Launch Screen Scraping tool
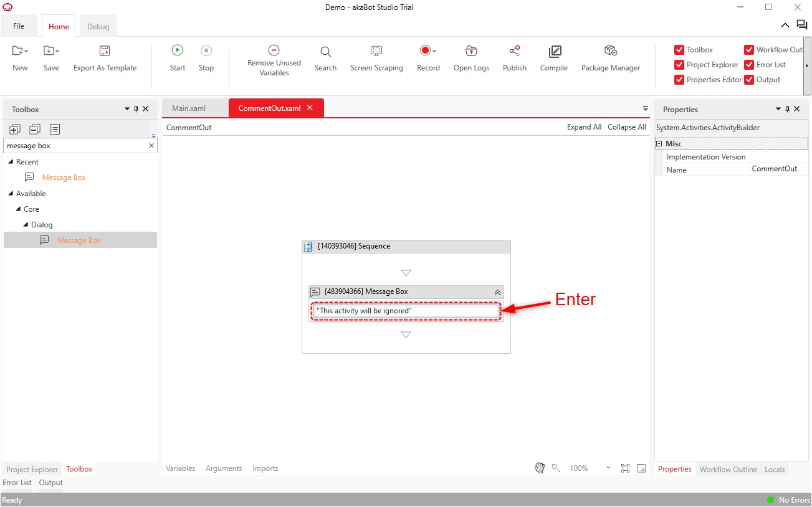 [x=376, y=50]
